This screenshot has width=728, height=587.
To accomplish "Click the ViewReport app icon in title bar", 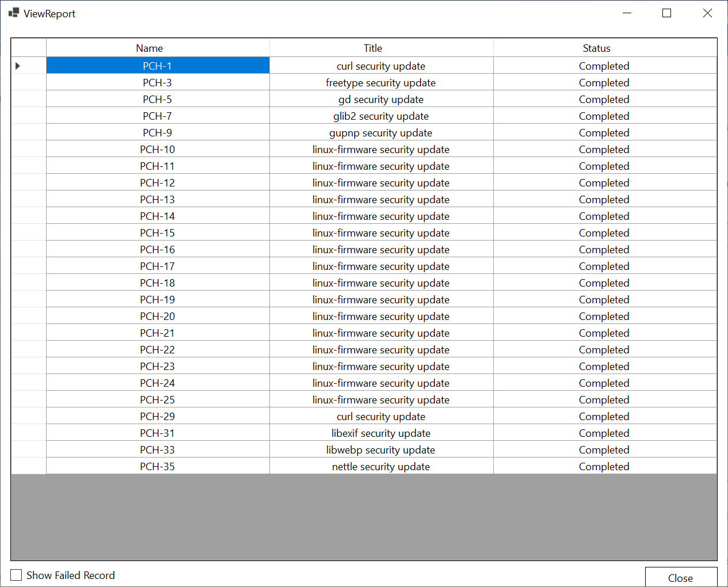I will (x=14, y=13).
